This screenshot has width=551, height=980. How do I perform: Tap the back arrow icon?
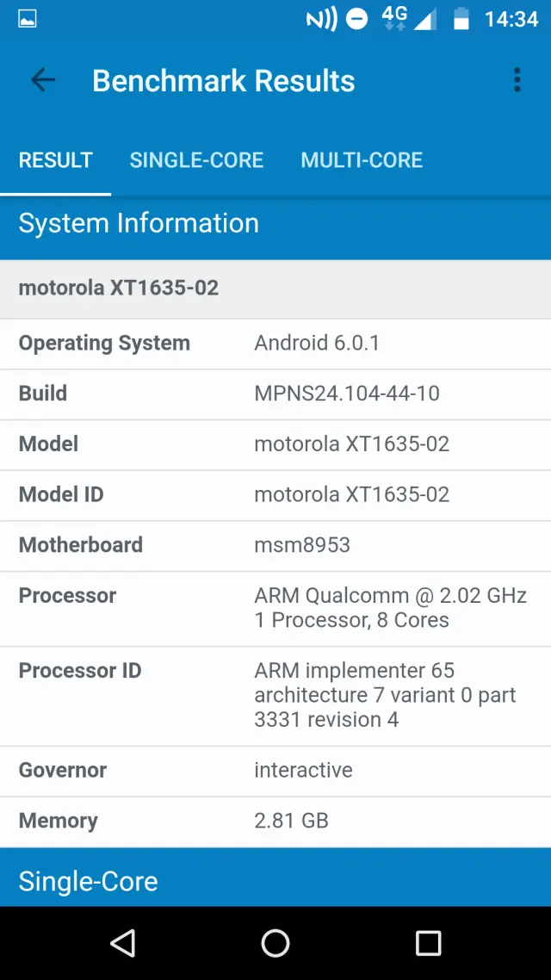pyautogui.click(x=43, y=81)
